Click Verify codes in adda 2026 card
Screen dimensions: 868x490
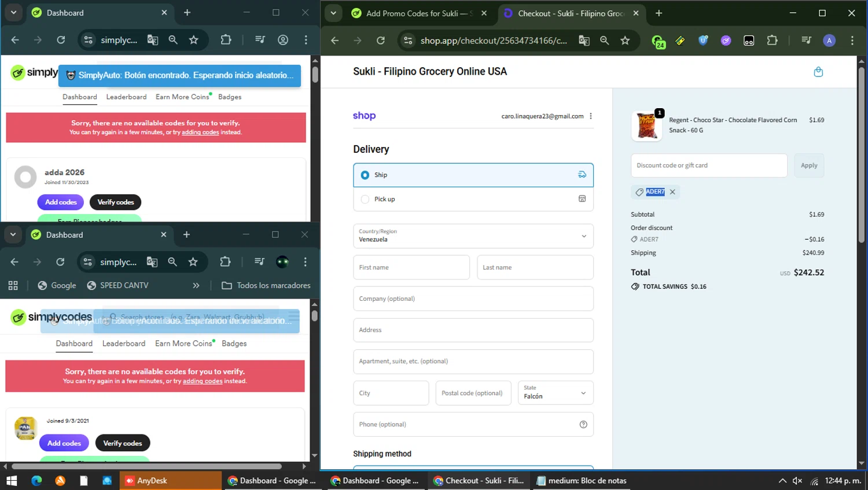pos(116,202)
